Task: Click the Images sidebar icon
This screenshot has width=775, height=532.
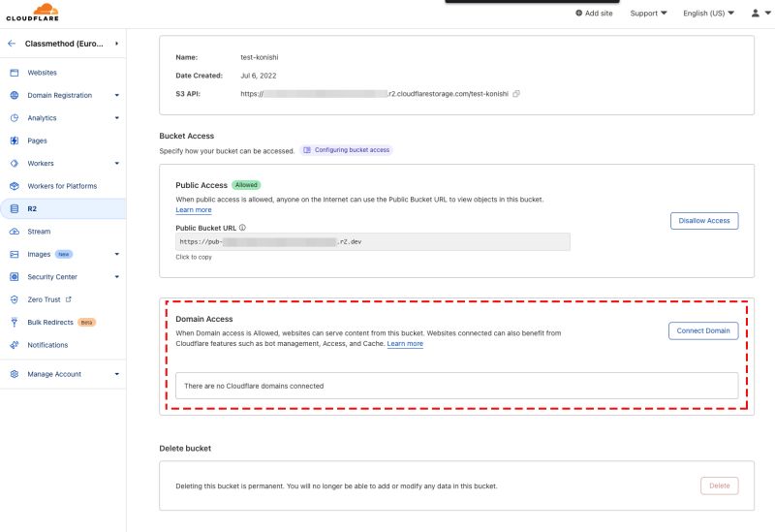Action: [x=15, y=254]
